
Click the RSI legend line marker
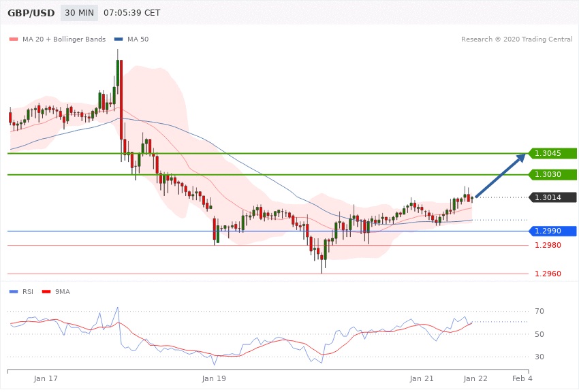13,292
